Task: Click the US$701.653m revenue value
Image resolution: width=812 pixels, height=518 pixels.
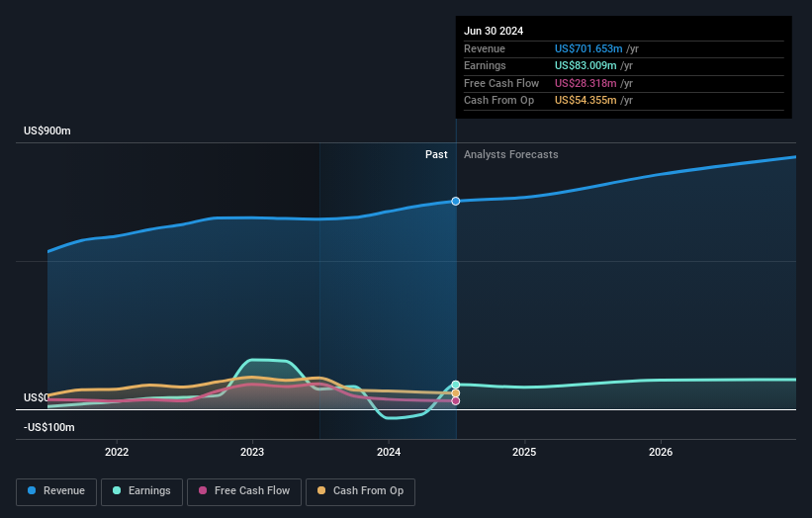Action: pyautogui.click(x=588, y=48)
